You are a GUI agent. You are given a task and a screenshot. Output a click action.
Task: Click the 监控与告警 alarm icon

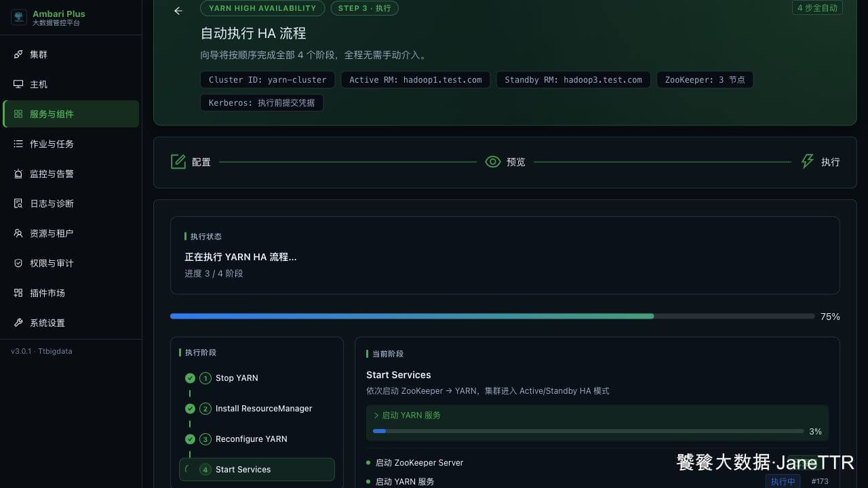pos(18,174)
